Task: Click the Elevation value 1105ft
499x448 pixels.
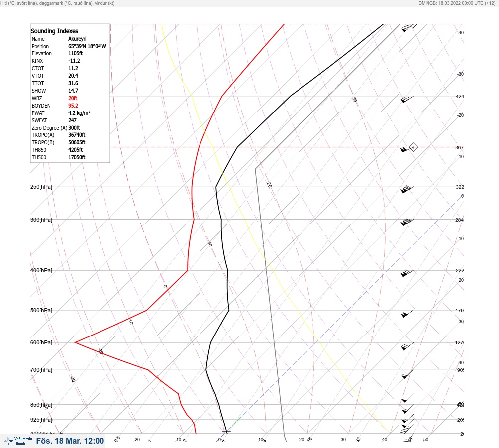Action: point(76,53)
